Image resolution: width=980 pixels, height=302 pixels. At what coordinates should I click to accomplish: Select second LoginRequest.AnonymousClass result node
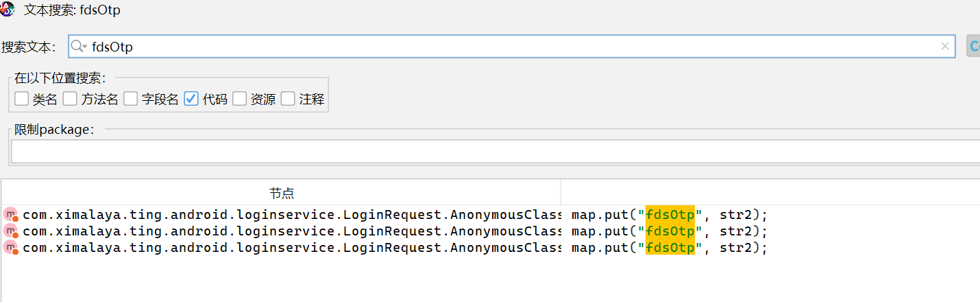(x=291, y=231)
